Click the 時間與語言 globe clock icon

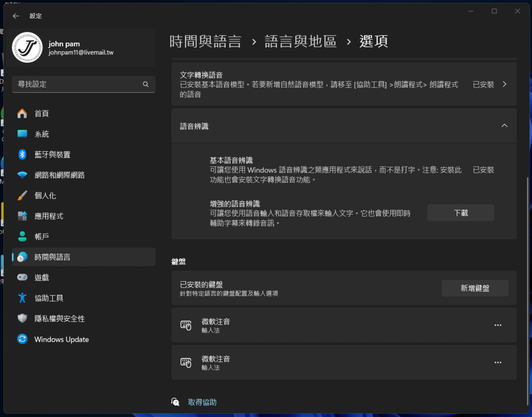[22, 257]
